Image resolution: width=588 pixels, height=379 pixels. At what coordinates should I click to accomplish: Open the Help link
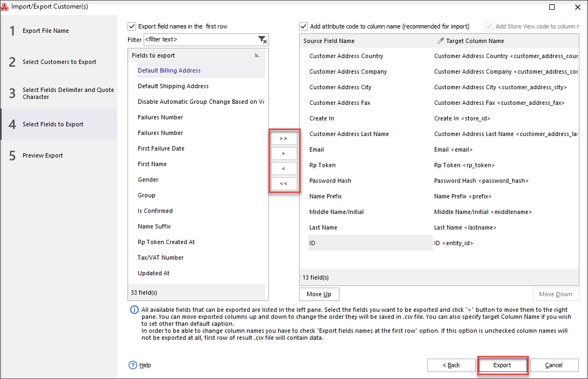(x=145, y=365)
